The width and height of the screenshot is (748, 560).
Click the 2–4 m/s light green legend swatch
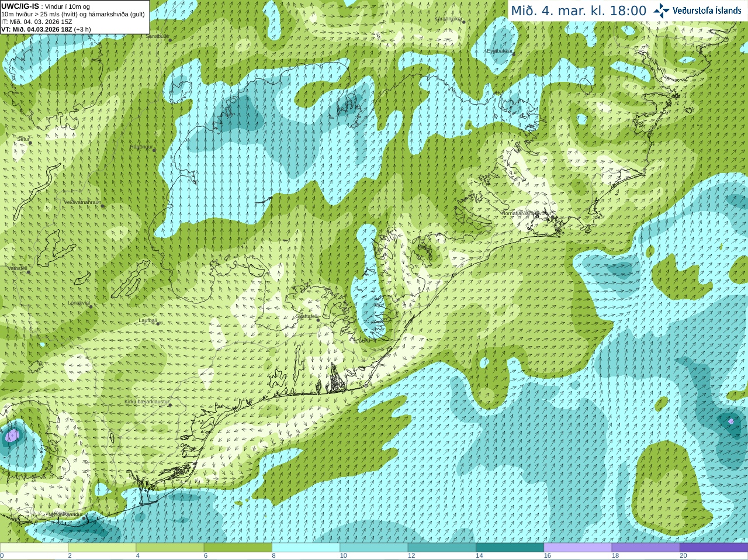[102, 548]
